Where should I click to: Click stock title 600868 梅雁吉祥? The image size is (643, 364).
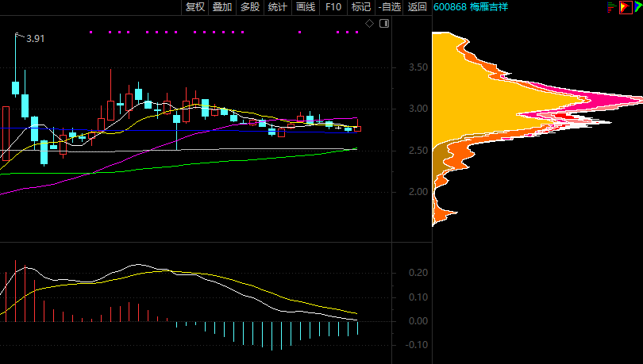coord(471,7)
